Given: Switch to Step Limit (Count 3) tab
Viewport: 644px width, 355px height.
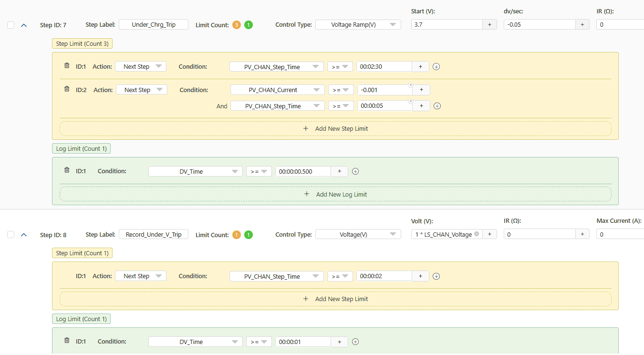Looking at the screenshot, I should pos(82,43).
